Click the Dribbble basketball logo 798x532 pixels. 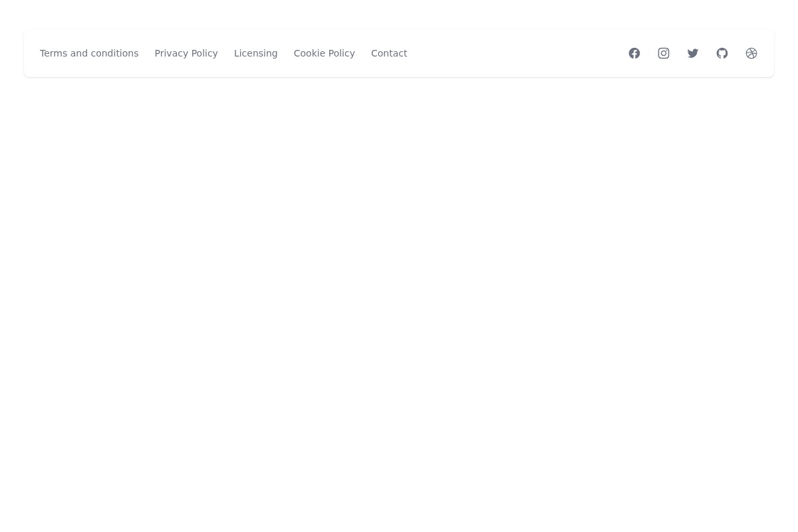(751, 53)
